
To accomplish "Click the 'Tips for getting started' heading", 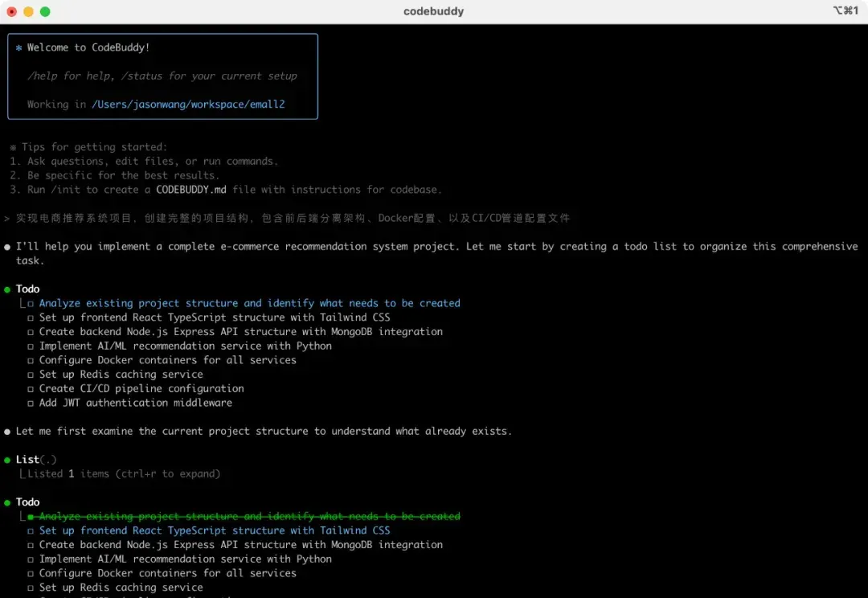I will coord(94,147).
